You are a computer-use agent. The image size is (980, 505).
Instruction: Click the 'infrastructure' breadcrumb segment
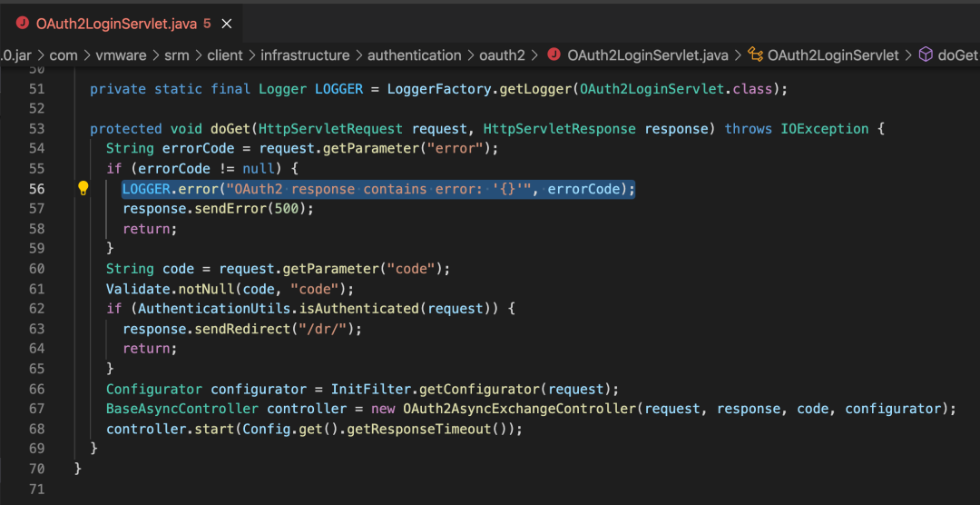coord(305,55)
